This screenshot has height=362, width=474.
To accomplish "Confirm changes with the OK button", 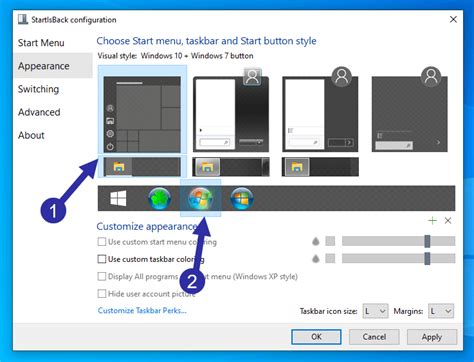I will pos(316,337).
